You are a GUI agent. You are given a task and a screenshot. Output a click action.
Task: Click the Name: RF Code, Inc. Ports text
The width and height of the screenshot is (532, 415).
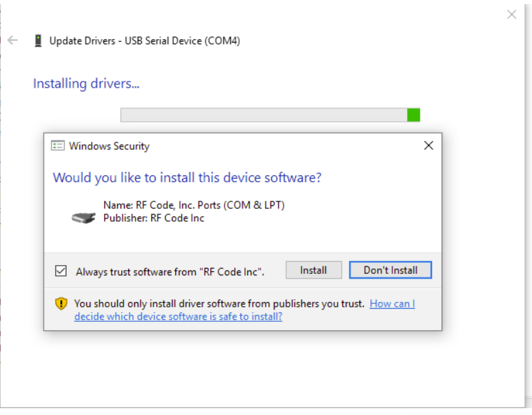(x=194, y=205)
